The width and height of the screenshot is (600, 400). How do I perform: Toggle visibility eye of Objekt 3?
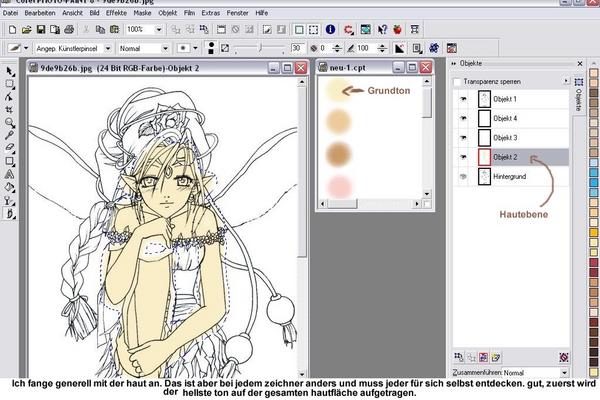(x=463, y=138)
